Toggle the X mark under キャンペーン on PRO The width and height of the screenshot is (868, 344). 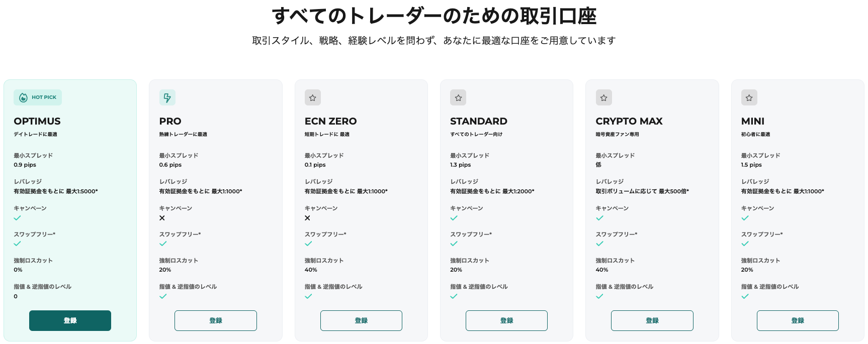(x=162, y=218)
